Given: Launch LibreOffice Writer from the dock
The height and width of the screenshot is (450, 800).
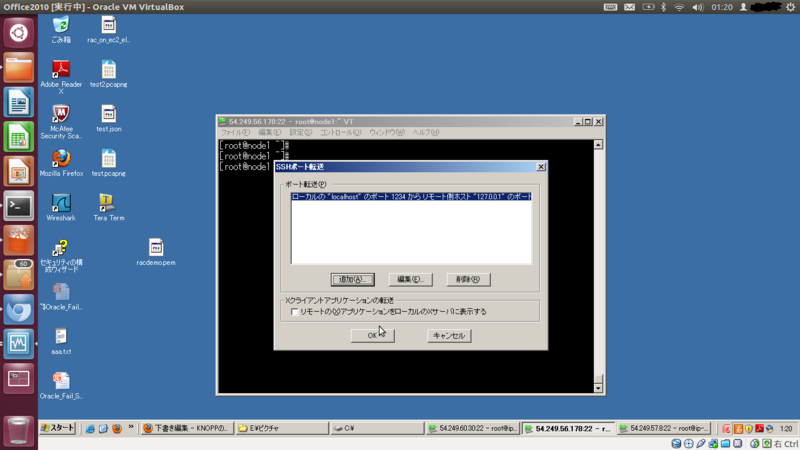Looking at the screenshot, I should coord(18,102).
